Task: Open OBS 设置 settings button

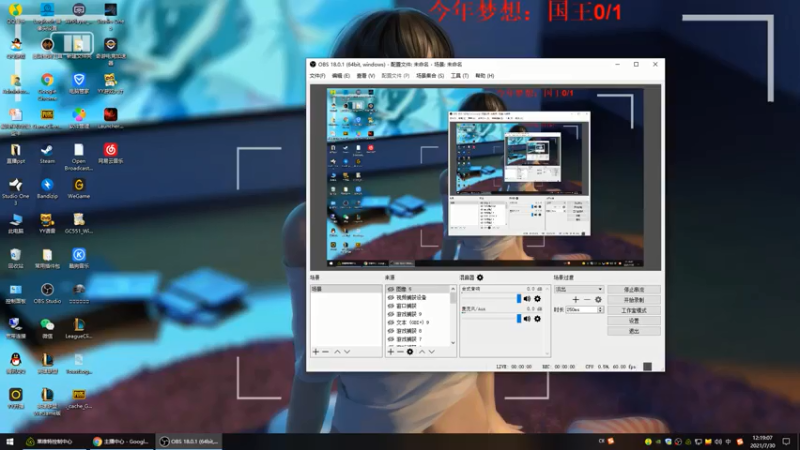Action: click(x=634, y=321)
